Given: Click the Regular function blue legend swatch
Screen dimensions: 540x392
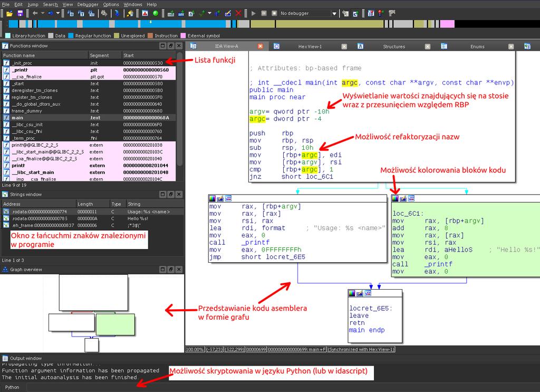Looking at the screenshot, I should click(71, 35).
